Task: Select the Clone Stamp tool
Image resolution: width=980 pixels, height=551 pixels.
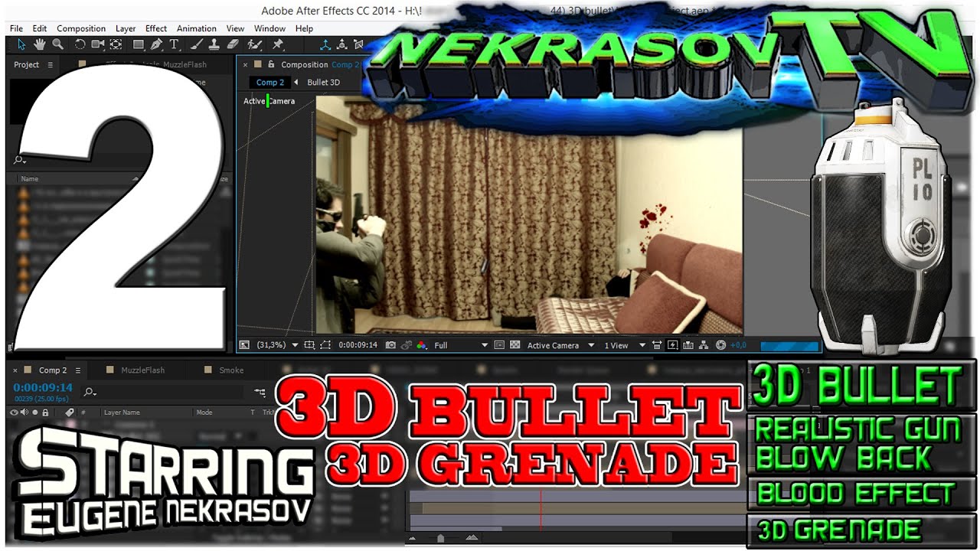Action: point(215,44)
